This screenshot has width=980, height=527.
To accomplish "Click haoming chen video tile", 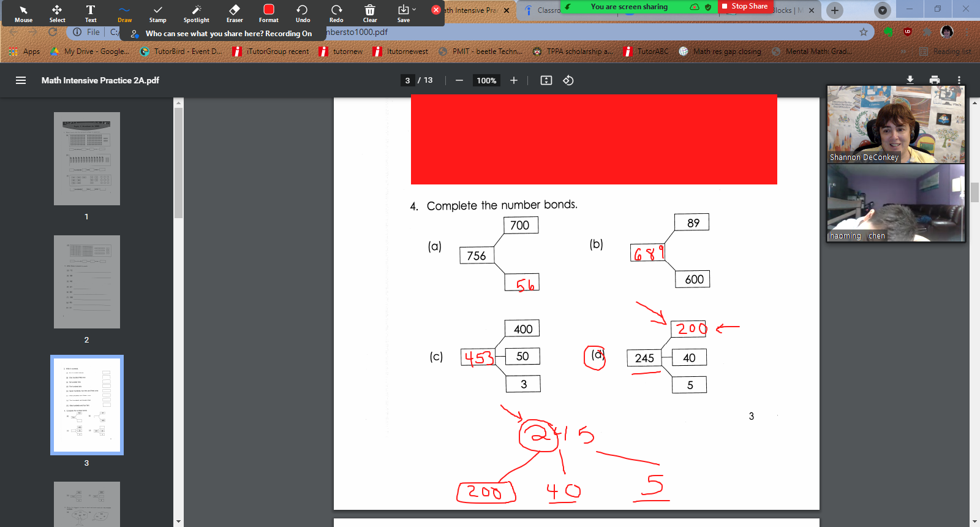I will 896,203.
